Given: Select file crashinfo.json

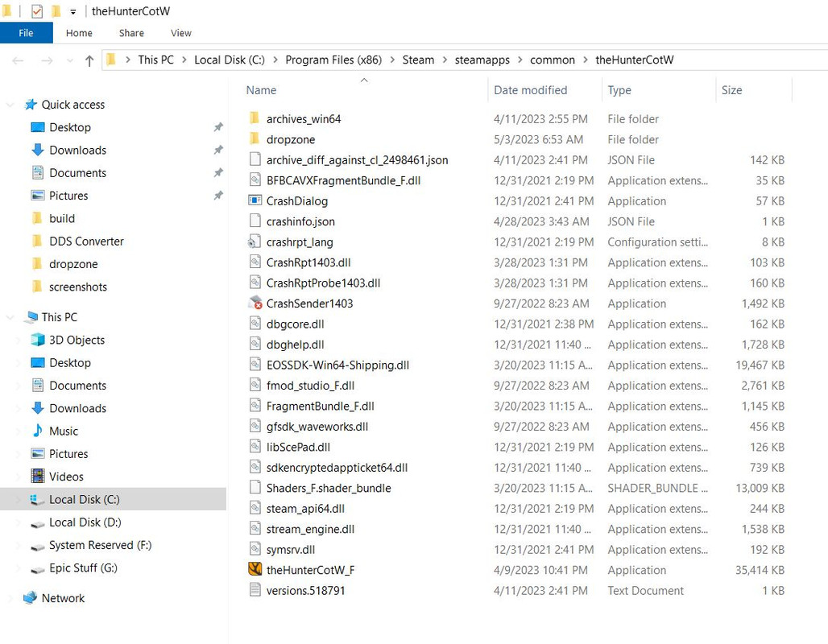Looking at the screenshot, I should [x=300, y=221].
